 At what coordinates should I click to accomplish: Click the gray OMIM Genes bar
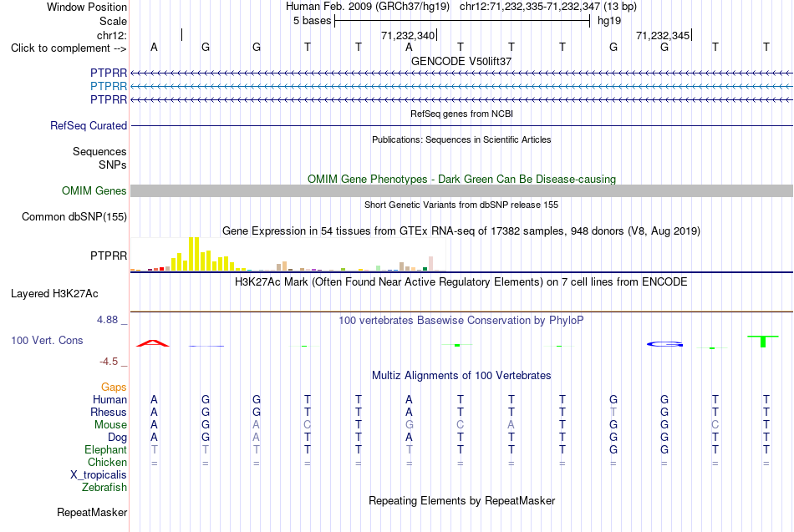(461, 190)
